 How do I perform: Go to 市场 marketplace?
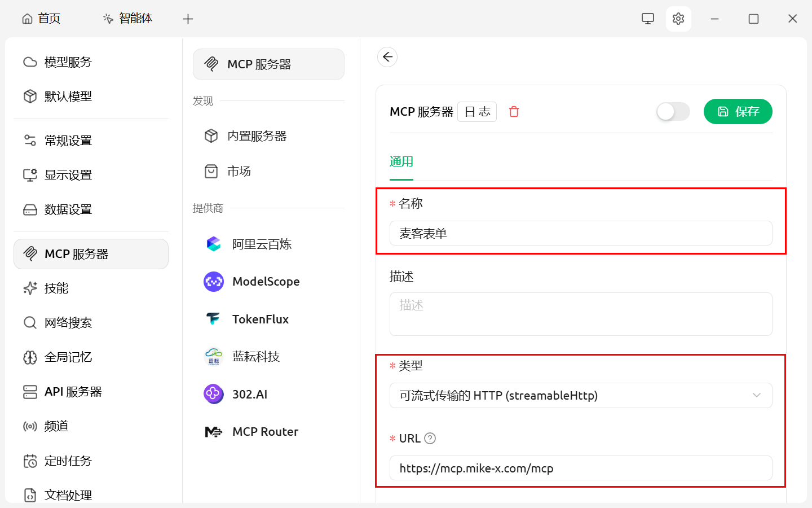pos(239,172)
